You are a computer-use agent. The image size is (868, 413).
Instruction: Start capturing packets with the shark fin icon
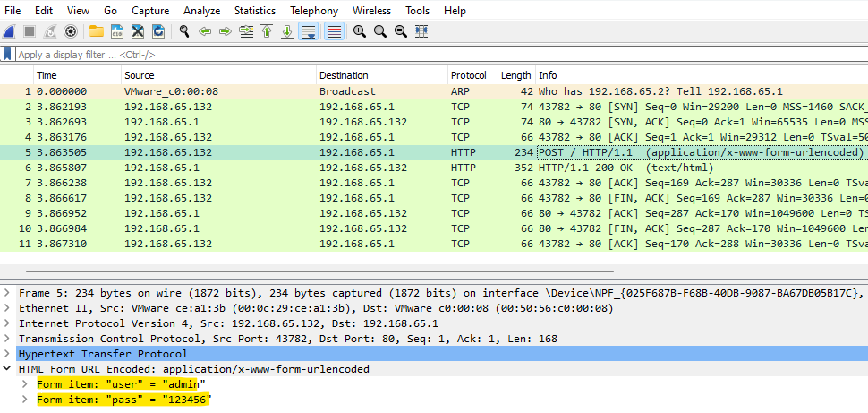[9, 31]
